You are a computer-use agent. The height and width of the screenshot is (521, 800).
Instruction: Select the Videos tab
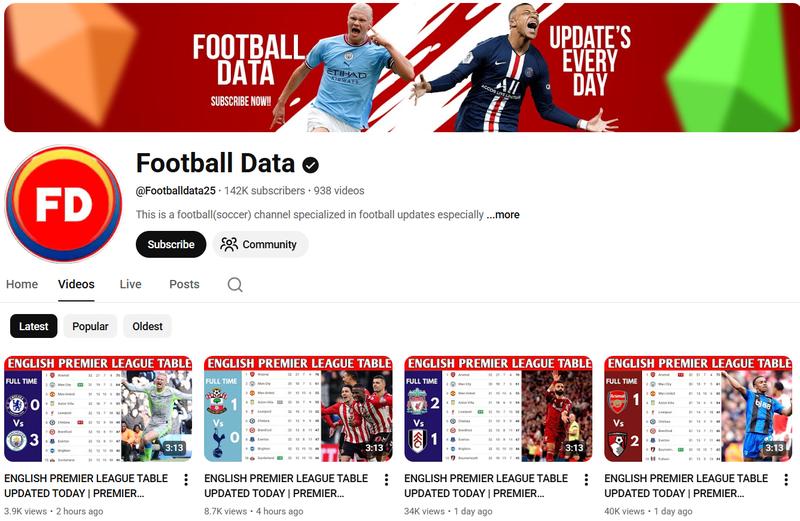[76, 284]
